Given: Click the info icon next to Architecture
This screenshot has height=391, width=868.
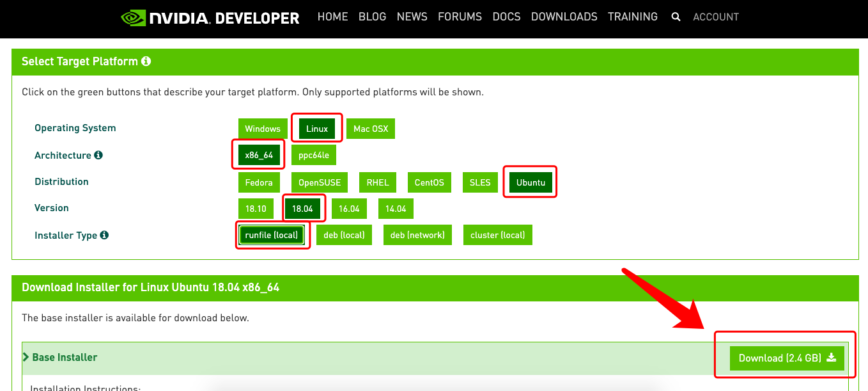Looking at the screenshot, I should coord(98,155).
